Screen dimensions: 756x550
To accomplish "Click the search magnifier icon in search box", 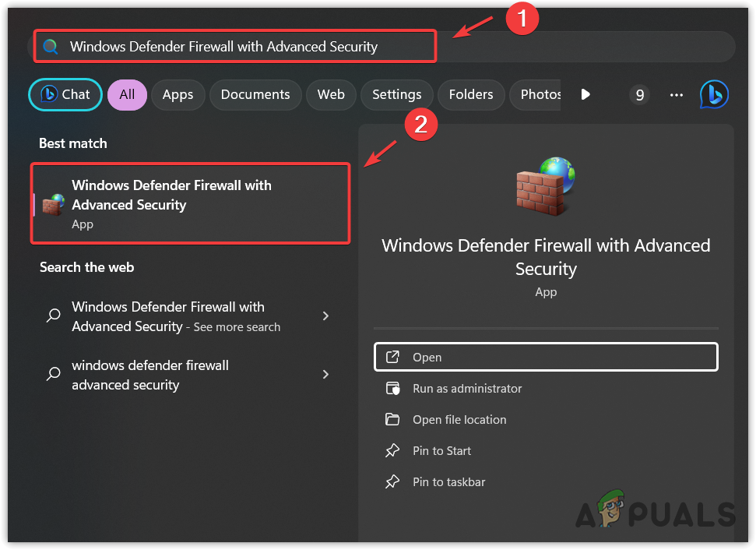I will pyautogui.click(x=51, y=47).
